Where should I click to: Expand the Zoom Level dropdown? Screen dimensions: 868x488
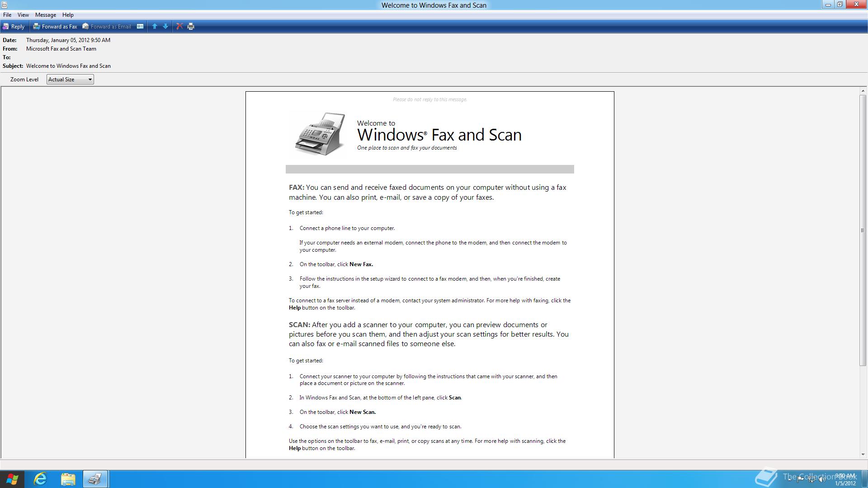coord(70,80)
